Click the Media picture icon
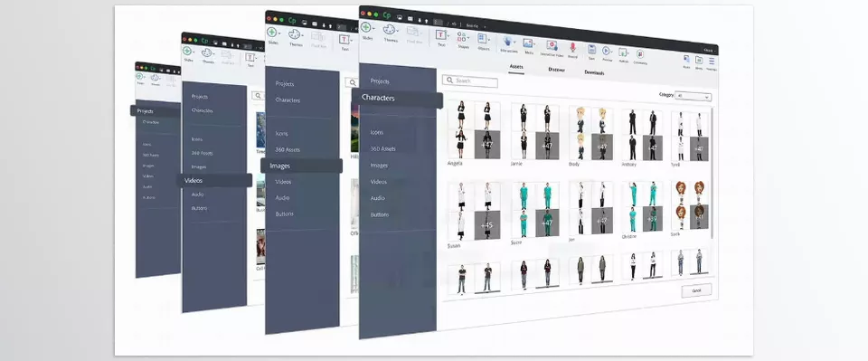Viewport: 868px width, 361px height. pos(528,43)
